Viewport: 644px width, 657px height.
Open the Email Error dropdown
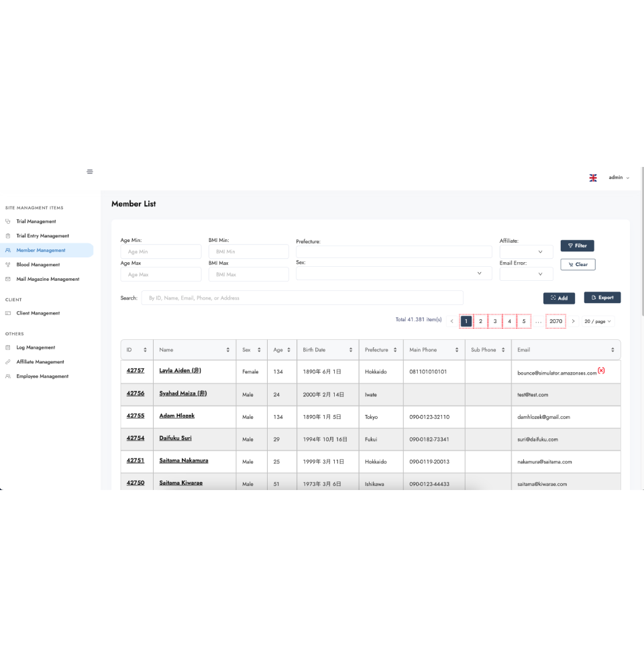click(x=526, y=274)
